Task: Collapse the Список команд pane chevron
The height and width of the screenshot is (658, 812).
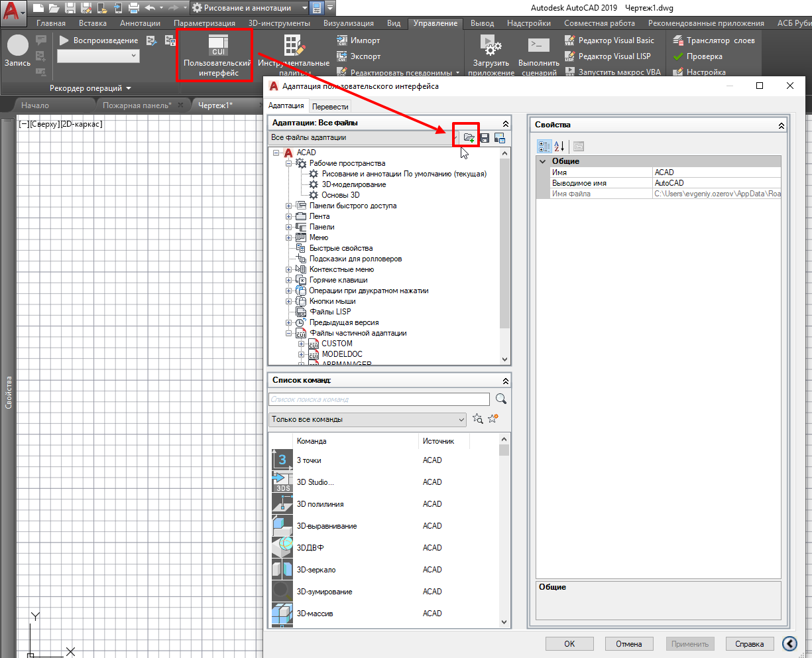Action: click(x=506, y=381)
